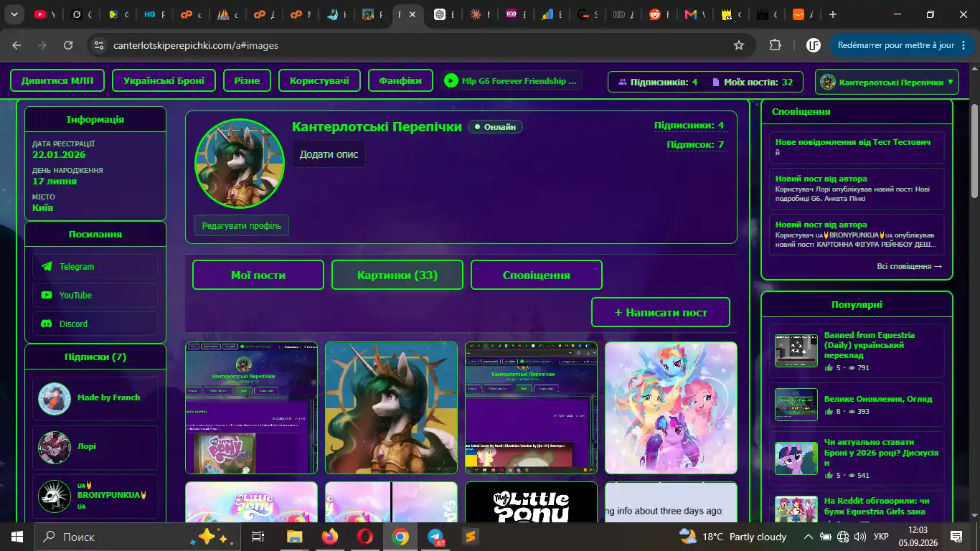Open the Chrome extensions puzzle icon
This screenshot has width=980, height=551.
click(x=775, y=45)
